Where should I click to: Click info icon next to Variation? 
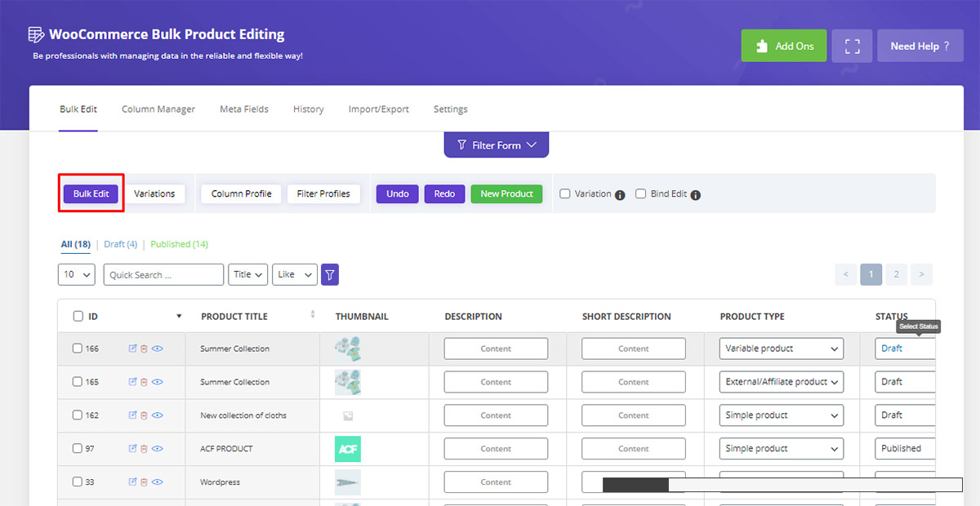(620, 195)
